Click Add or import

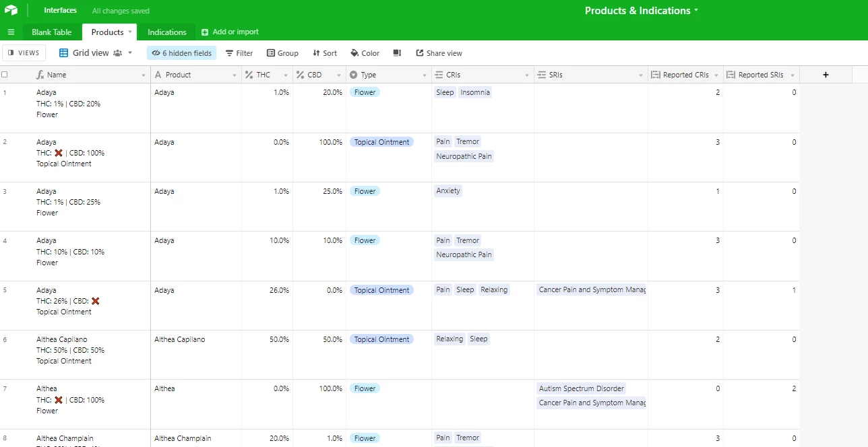[230, 32]
